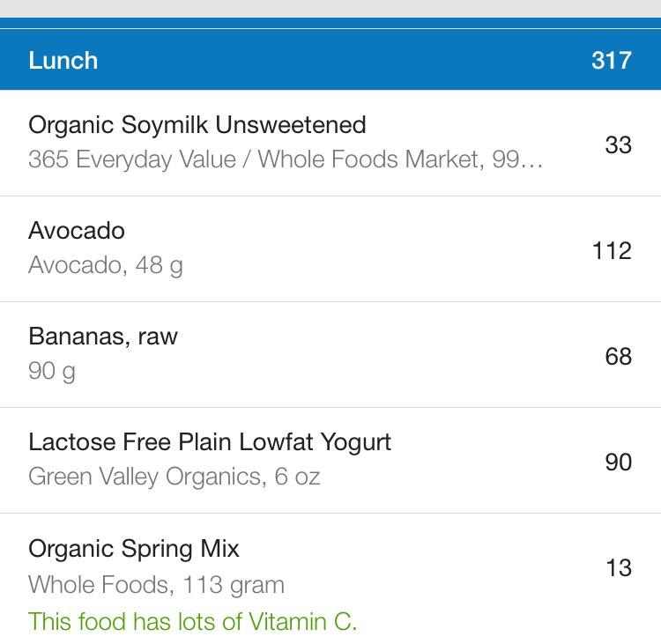This screenshot has height=644, width=661.
Task: Click the Avocado, 48 g serving text
Action: pos(106,265)
